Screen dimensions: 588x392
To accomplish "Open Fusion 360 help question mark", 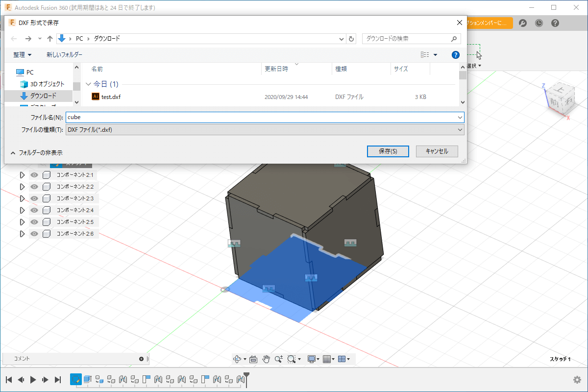I will [555, 23].
